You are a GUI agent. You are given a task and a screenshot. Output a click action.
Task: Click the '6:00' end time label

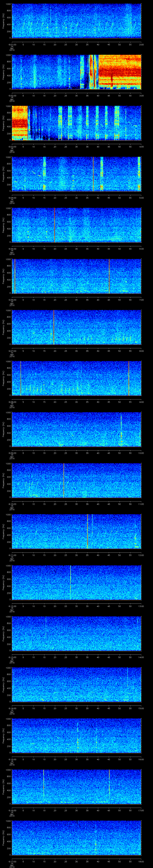(141, 249)
